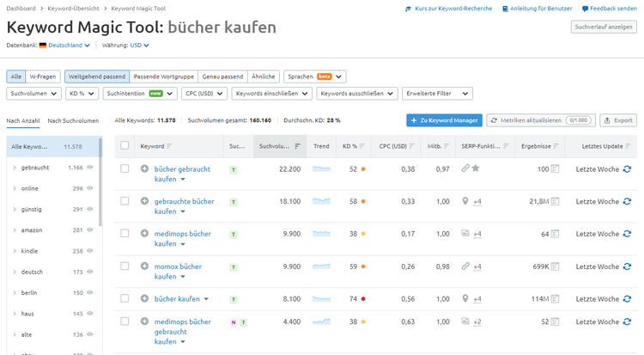
Task: Open the Feedback senden link
Action: (x=610, y=9)
